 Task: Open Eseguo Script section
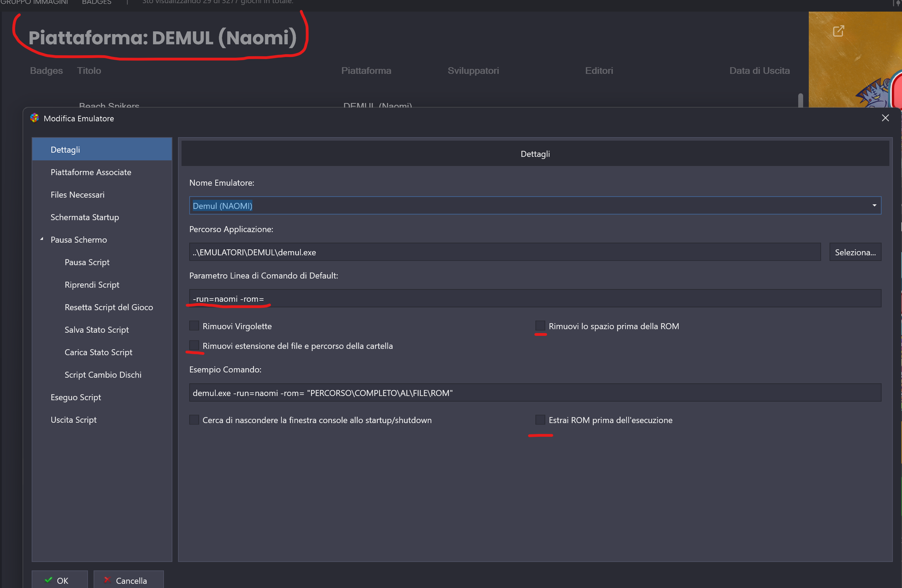[102, 397]
